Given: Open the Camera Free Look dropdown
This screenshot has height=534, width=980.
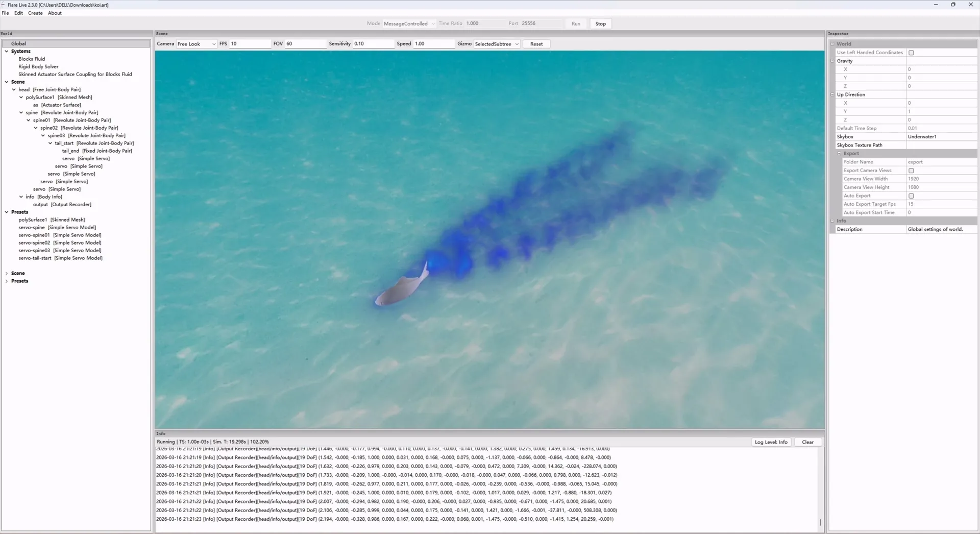Looking at the screenshot, I should pos(197,44).
